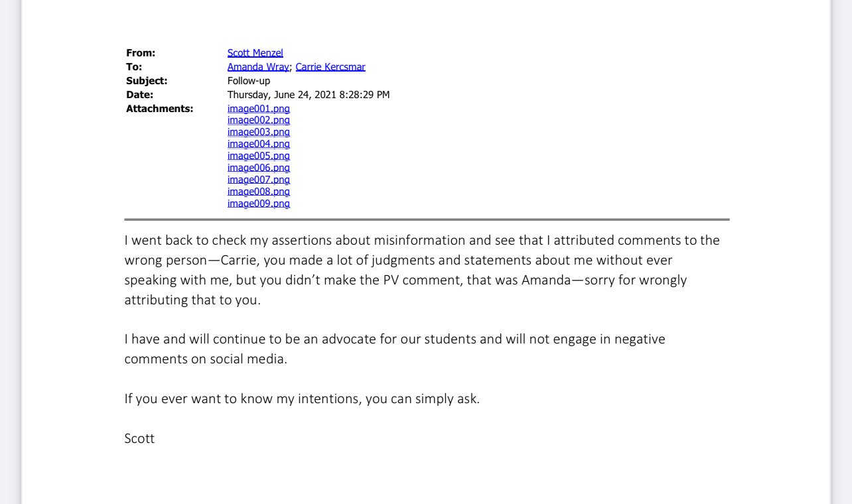
Task: Click the bold From: label
Action: pyautogui.click(x=141, y=53)
